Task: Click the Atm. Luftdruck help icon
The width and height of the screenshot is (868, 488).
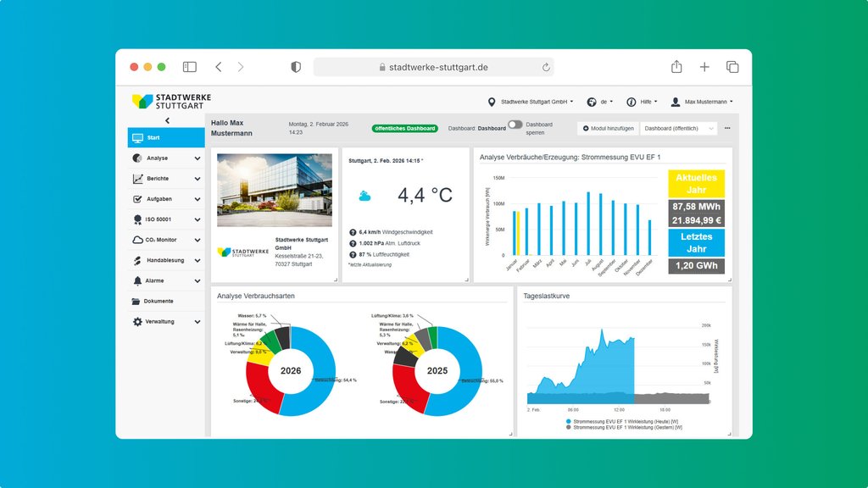Action: [x=353, y=243]
